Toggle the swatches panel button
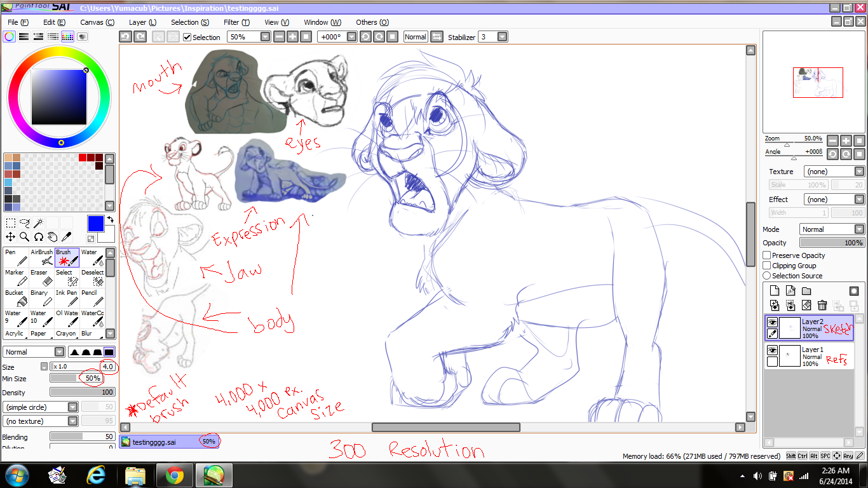 click(67, 37)
